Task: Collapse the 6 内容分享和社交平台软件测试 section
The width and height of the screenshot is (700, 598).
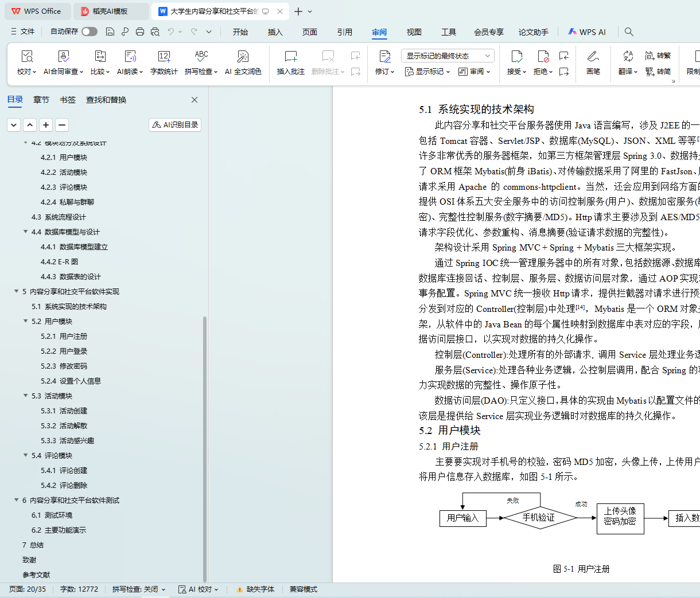Action: tap(17, 500)
